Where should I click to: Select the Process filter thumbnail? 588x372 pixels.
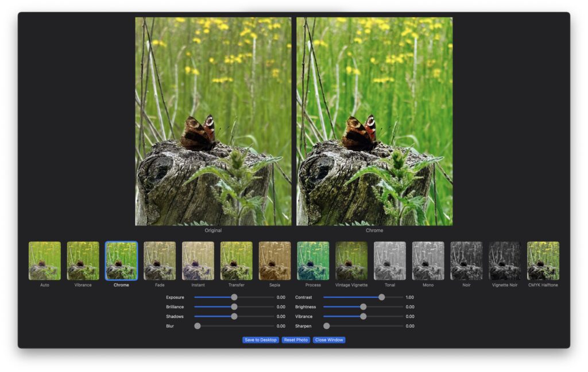[x=313, y=260]
